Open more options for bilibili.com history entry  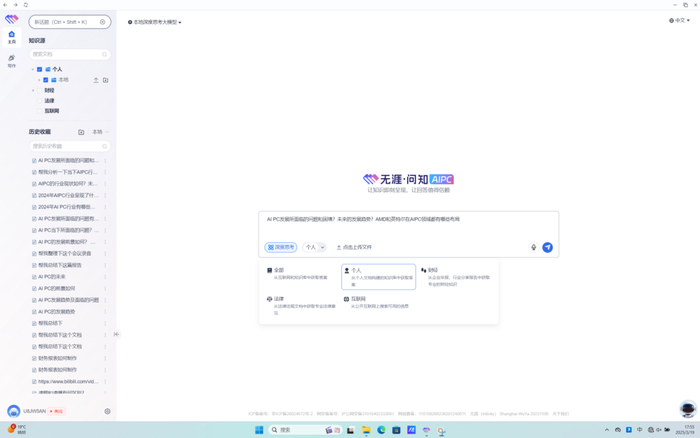pos(105,382)
